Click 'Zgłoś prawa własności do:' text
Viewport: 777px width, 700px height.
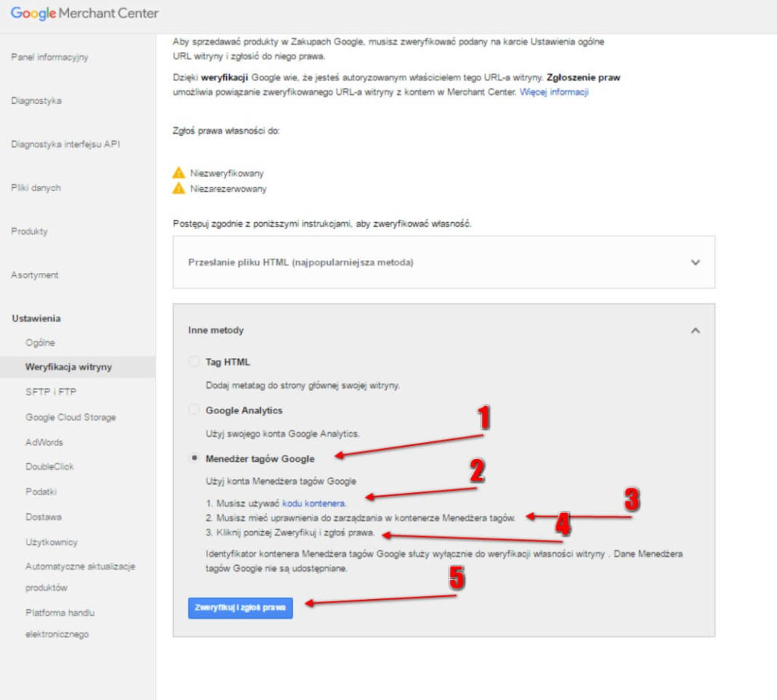point(226,130)
